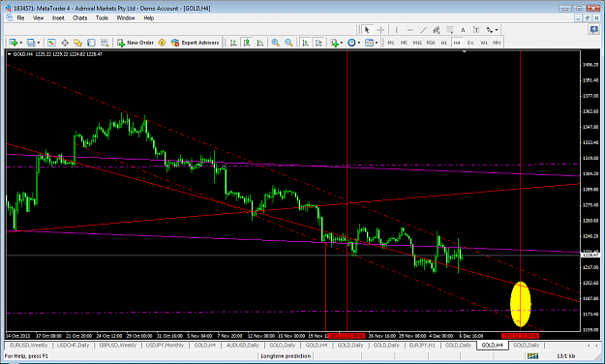Expand the Periods dropdown arrow
This screenshot has width=605, height=364.
[359, 43]
